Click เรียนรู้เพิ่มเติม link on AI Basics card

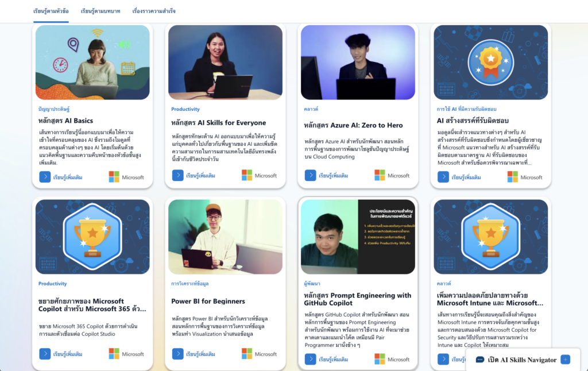68,177
